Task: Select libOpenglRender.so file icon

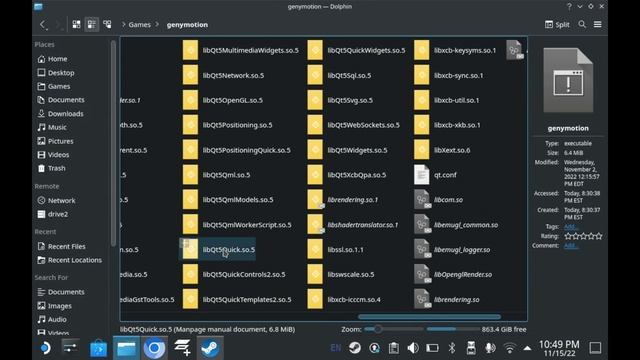Action: pyautogui.click(x=422, y=274)
